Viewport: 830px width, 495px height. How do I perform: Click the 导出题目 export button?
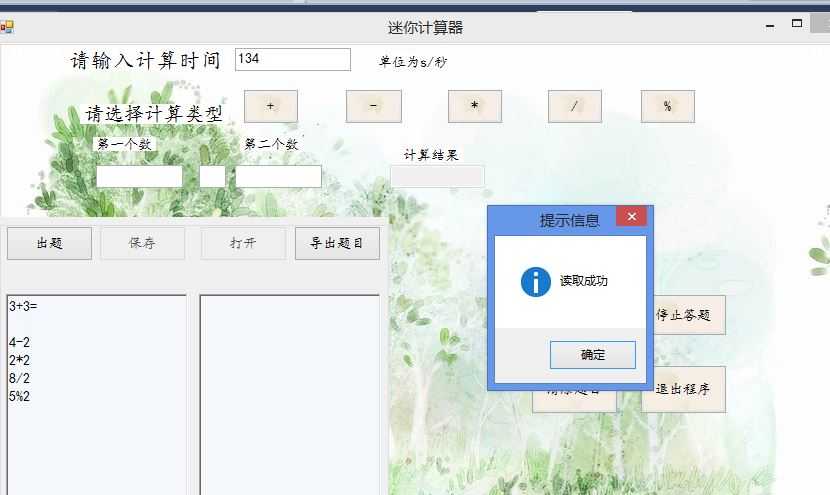pyautogui.click(x=337, y=244)
